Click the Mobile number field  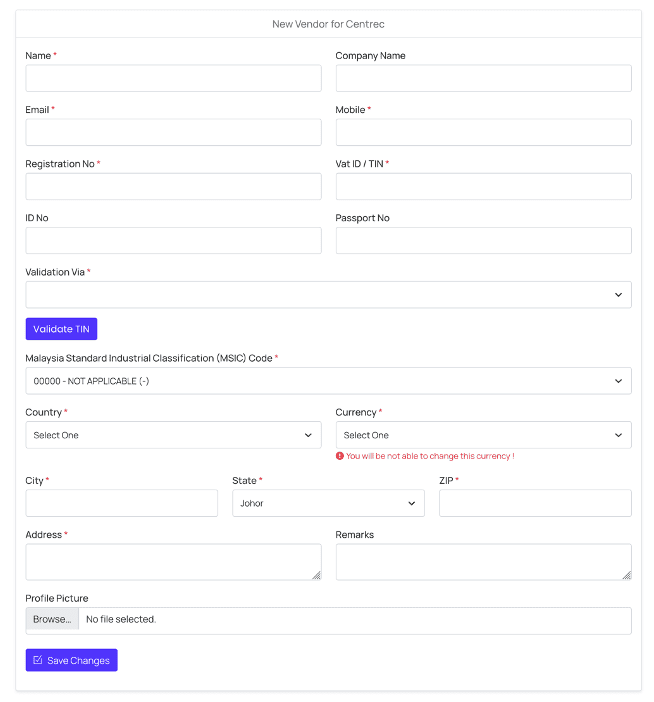tap(483, 133)
